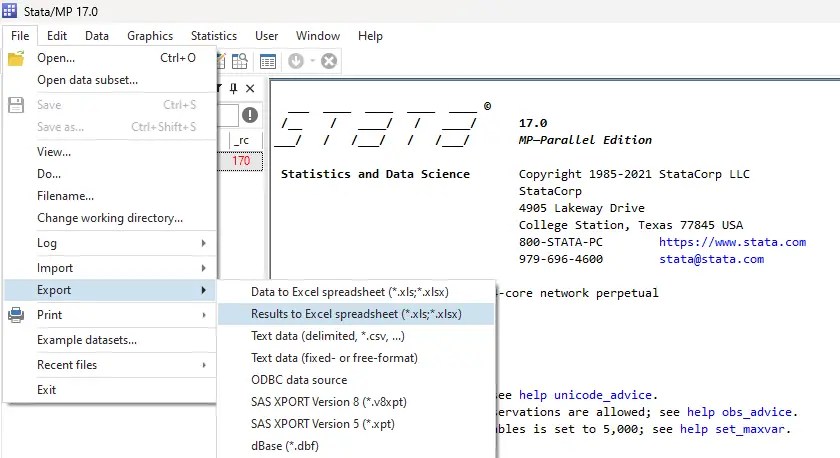
Task: Select SAS XPORT Version 8 export
Action: coord(356,402)
